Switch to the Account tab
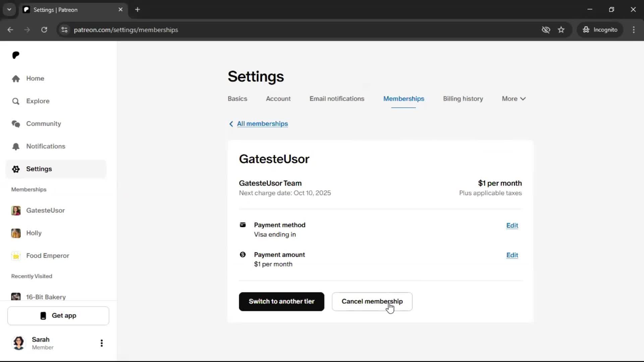The width and height of the screenshot is (644, 362). coord(278,99)
